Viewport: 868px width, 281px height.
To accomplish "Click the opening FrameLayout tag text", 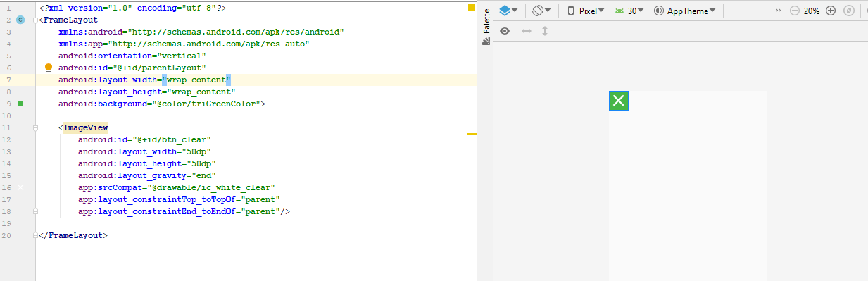I will (68, 20).
